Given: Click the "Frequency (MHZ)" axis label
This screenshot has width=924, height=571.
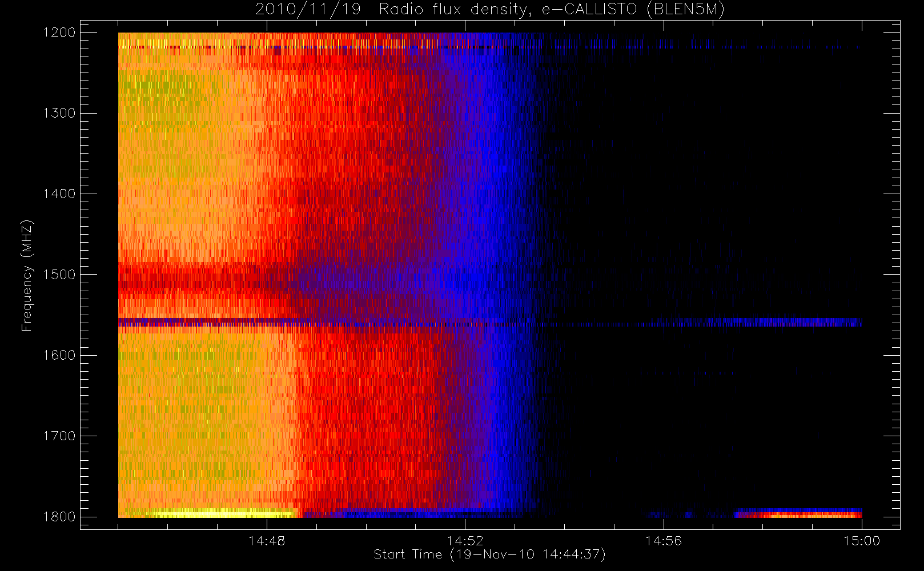Looking at the screenshot, I should click(x=26, y=275).
